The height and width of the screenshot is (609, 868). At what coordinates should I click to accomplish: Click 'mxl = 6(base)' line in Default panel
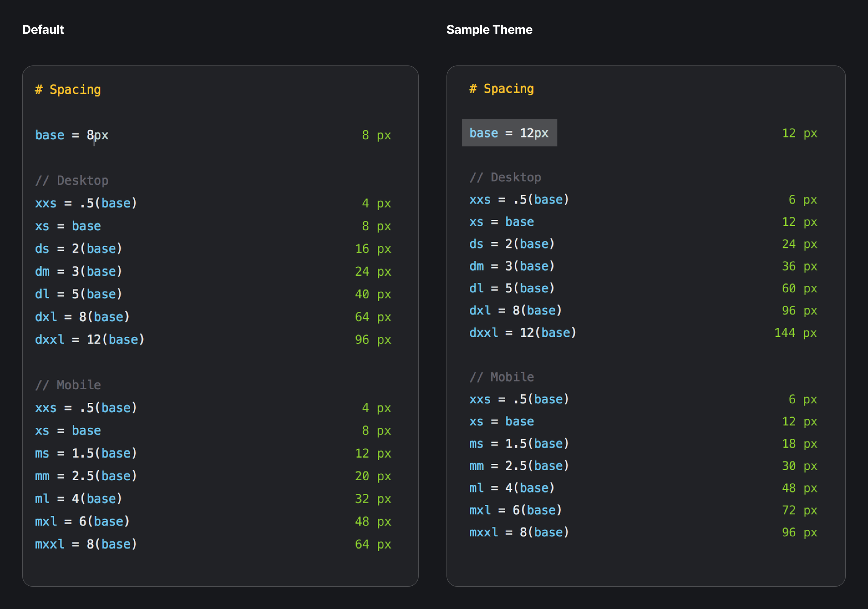point(82,521)
